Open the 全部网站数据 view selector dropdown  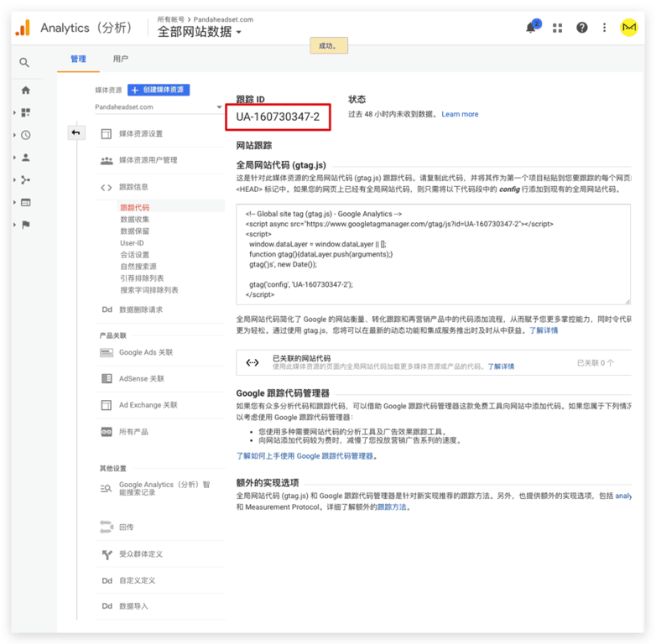click(200, 32)
